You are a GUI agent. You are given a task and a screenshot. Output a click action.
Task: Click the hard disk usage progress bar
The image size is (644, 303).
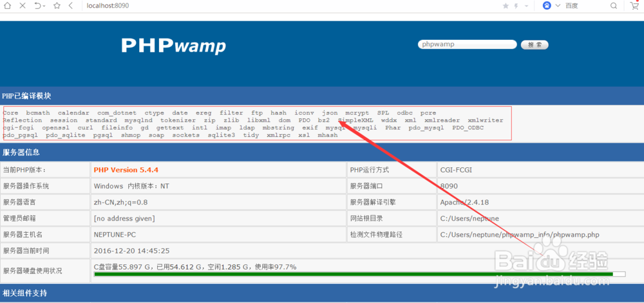(x=359, y=274)
